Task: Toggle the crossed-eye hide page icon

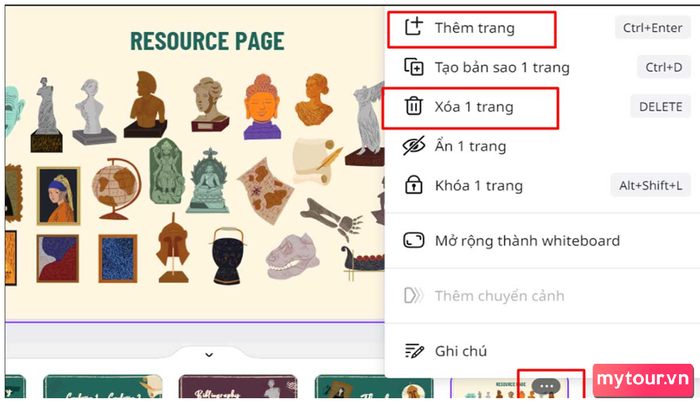Action: (414, 146)
